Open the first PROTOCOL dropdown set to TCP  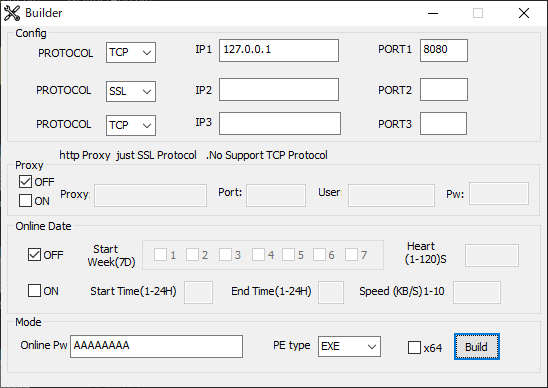click(x=131, y=52)
